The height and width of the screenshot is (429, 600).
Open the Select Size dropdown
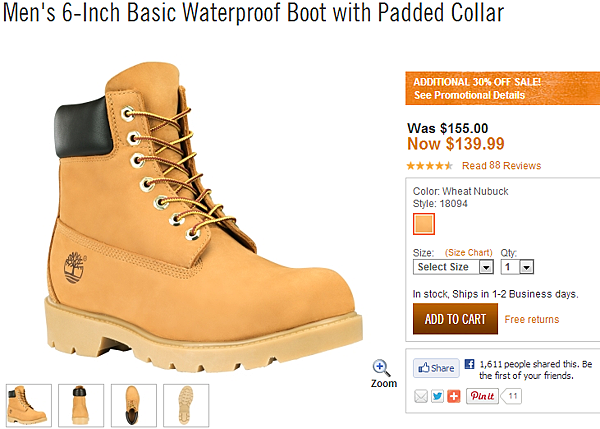point(453,267)
